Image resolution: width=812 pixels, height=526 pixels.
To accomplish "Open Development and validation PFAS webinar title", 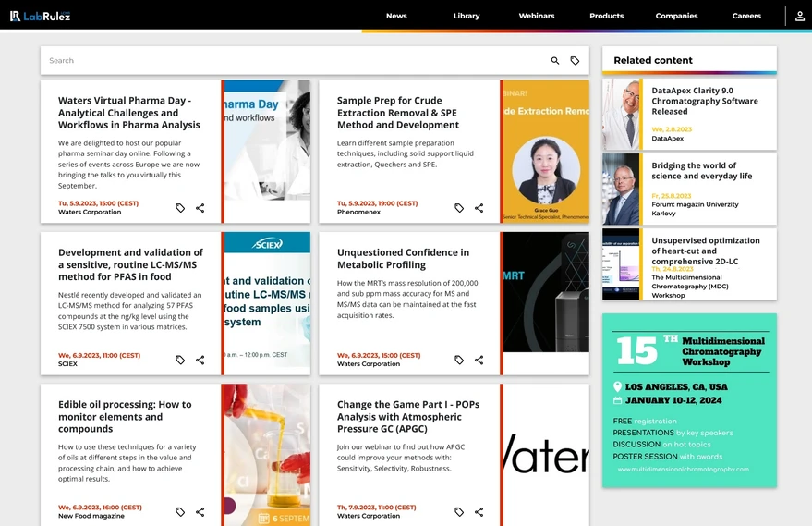I will coord(130,264).
